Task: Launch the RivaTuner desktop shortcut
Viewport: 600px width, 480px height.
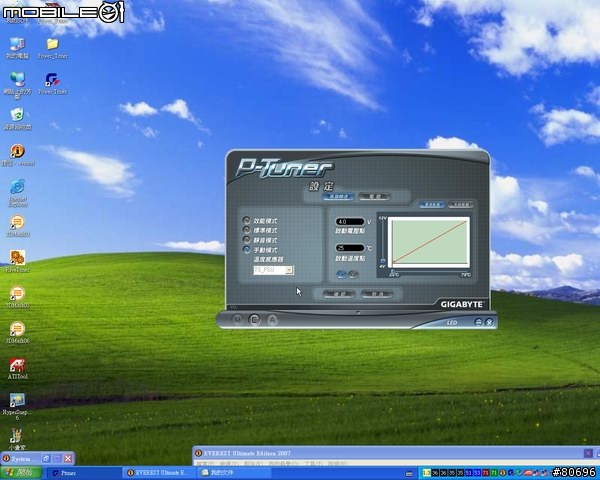Action: [x=18, y=261]
